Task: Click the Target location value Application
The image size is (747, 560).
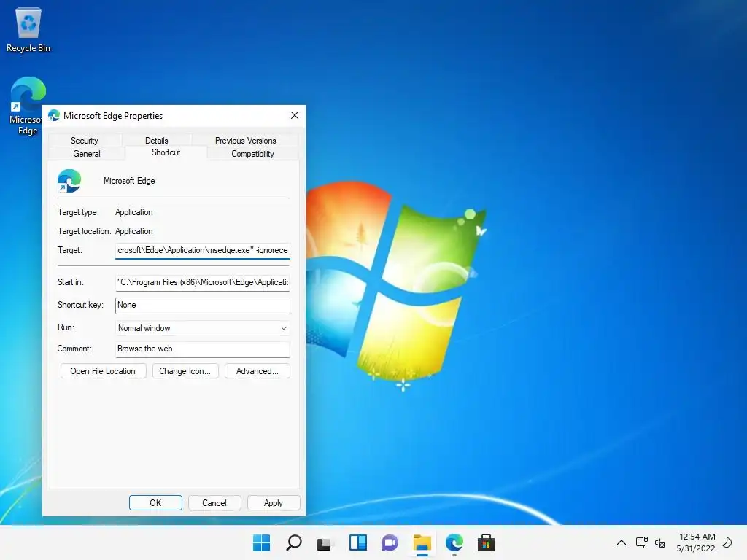Action: pyautogui.click(x=134, y=231)
